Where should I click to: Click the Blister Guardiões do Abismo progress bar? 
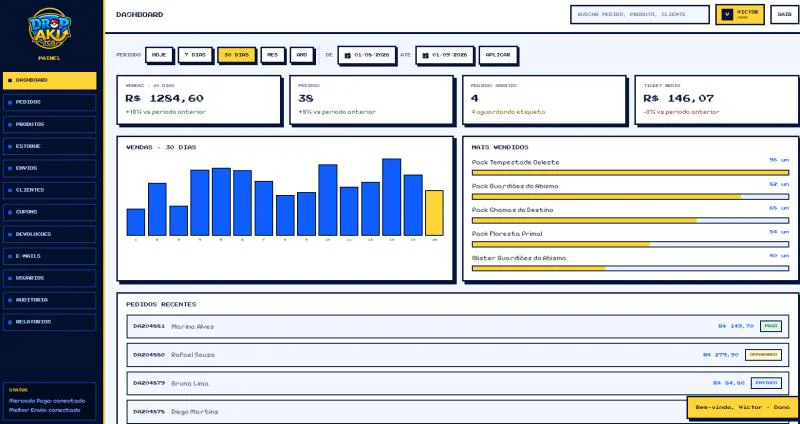630,268
